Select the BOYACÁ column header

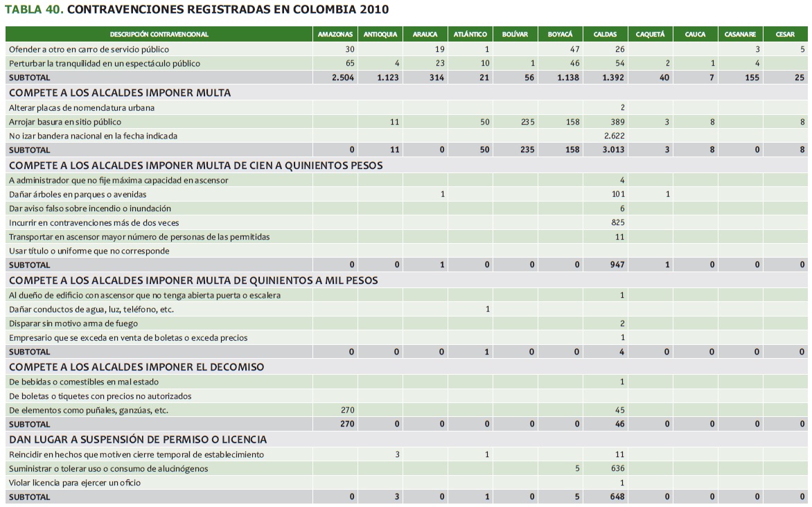coord(560,35)
